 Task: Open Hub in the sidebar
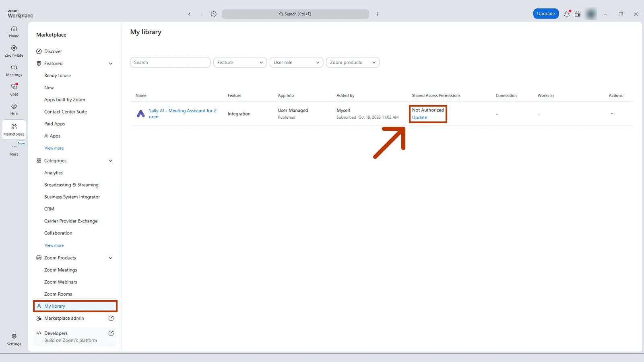[x=14, y=109]
